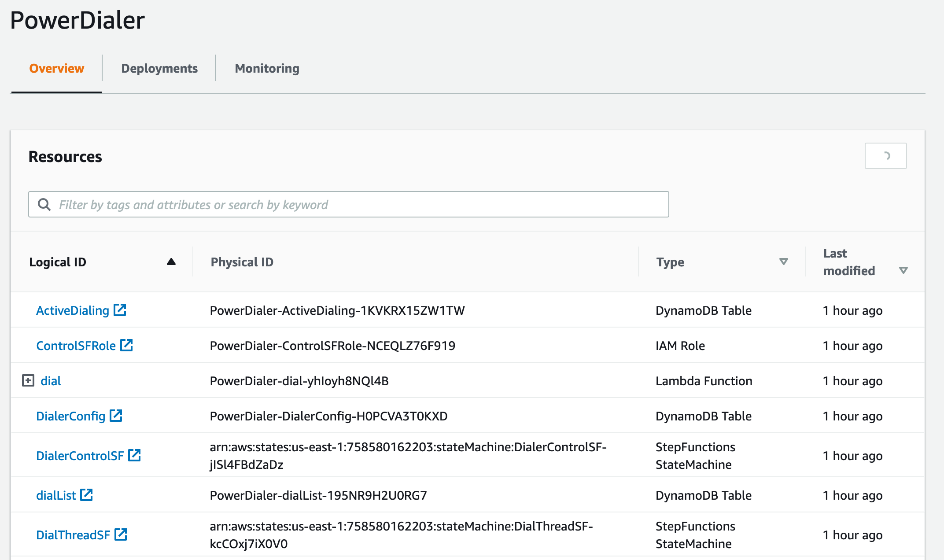
Task: Click external link icon beside DialerControlSF
Action: pos(134,455)
